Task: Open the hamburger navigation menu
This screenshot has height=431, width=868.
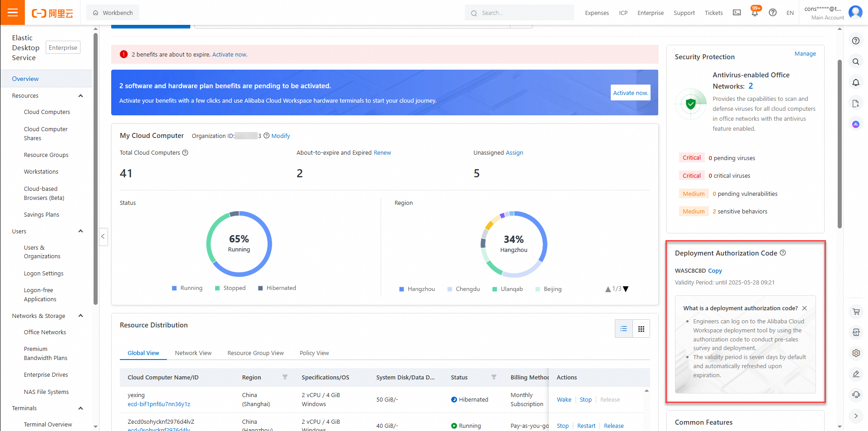Action: pyautogui.click(x=13, y=13)
